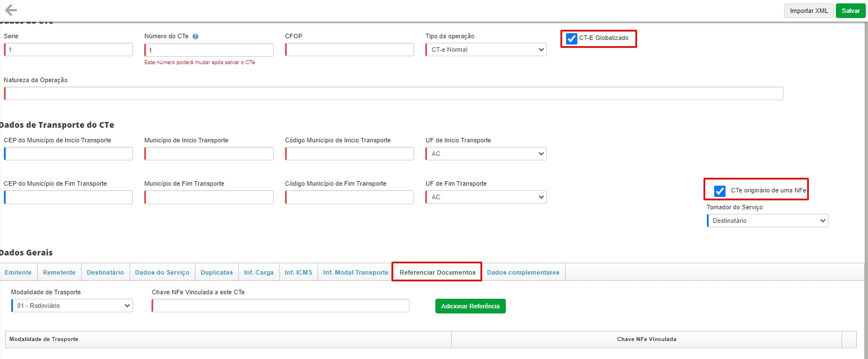Screen dimensions: 868x359
Task: Uncheck CTe originário de uma NFe
Action: pos(719,191)
